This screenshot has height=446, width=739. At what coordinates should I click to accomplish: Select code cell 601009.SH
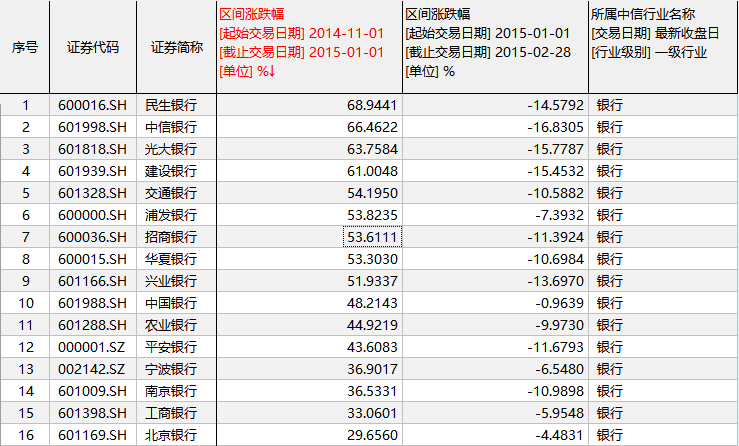coord(93,391)
